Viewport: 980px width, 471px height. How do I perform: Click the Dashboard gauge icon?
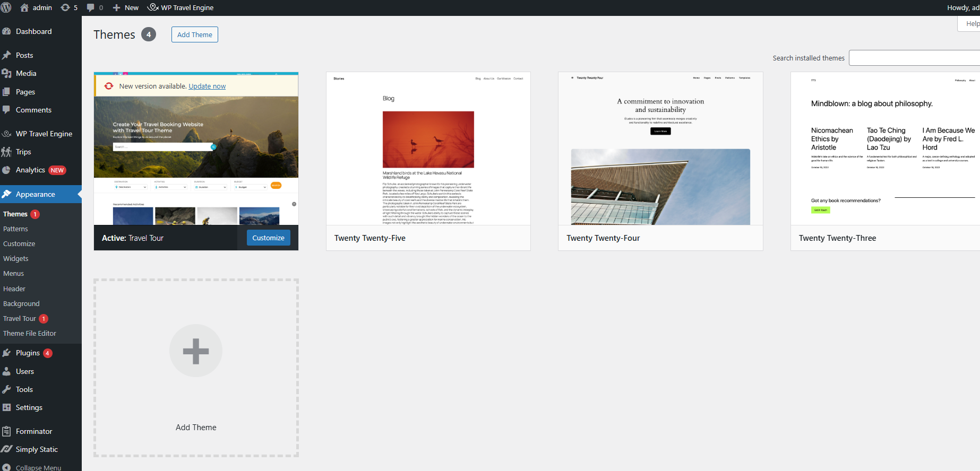point(6,31)
